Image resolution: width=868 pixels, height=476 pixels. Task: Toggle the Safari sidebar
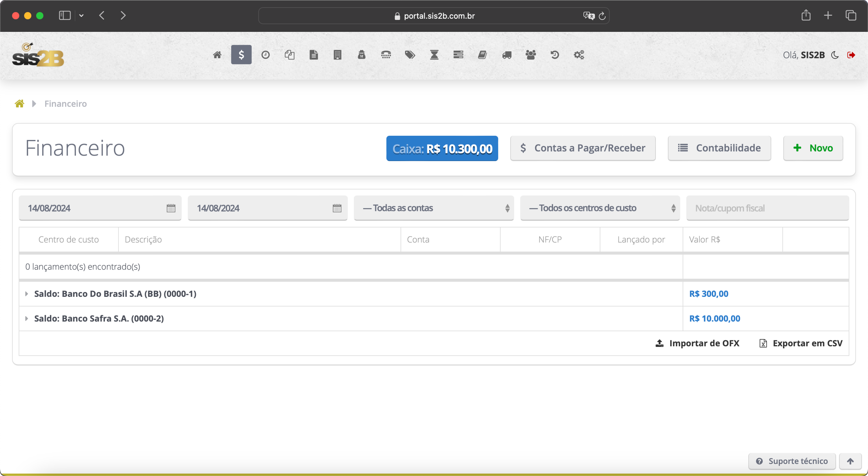[x=65, y=15]
